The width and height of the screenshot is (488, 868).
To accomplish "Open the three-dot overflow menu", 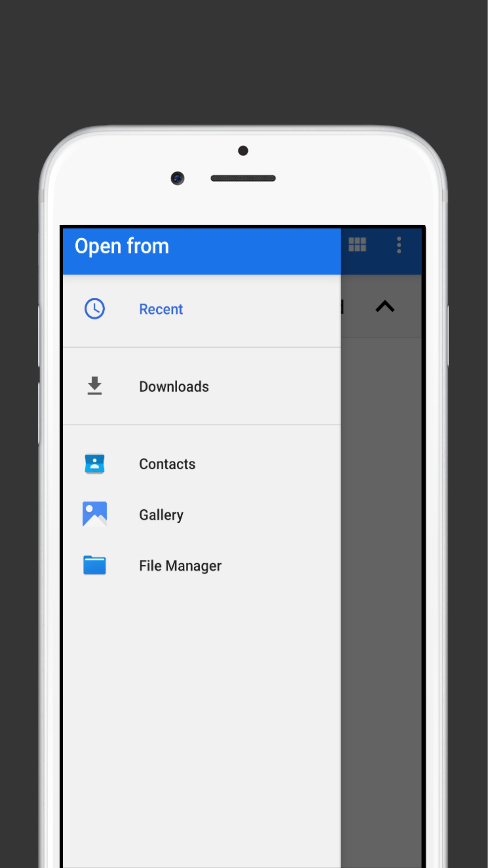I will tap(399, 245).
